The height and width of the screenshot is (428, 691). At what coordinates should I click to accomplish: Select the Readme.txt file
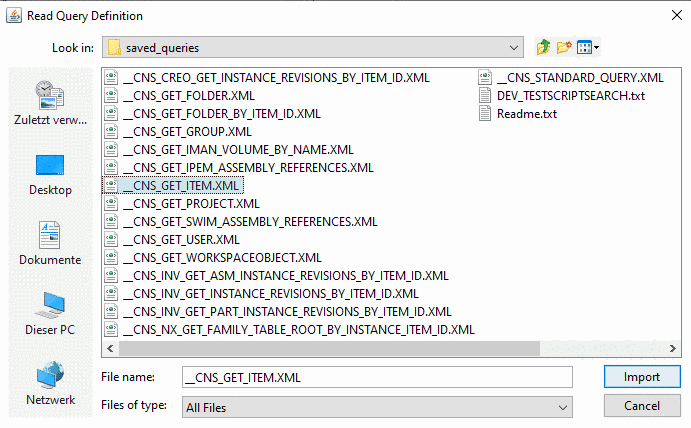526,113
